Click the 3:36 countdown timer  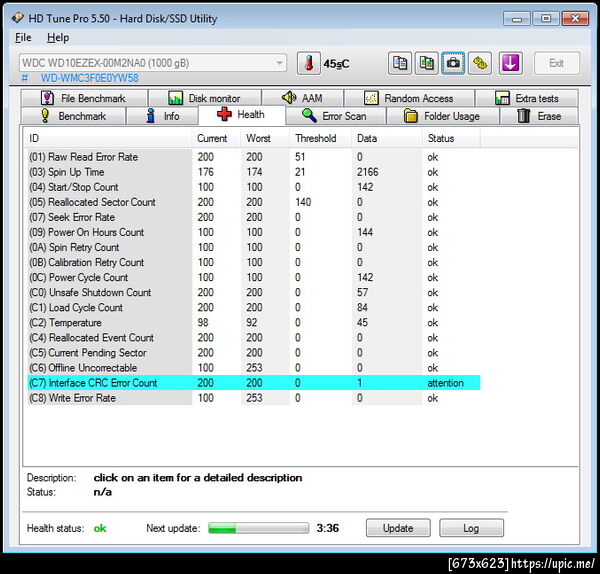click(x=328, y=528)
